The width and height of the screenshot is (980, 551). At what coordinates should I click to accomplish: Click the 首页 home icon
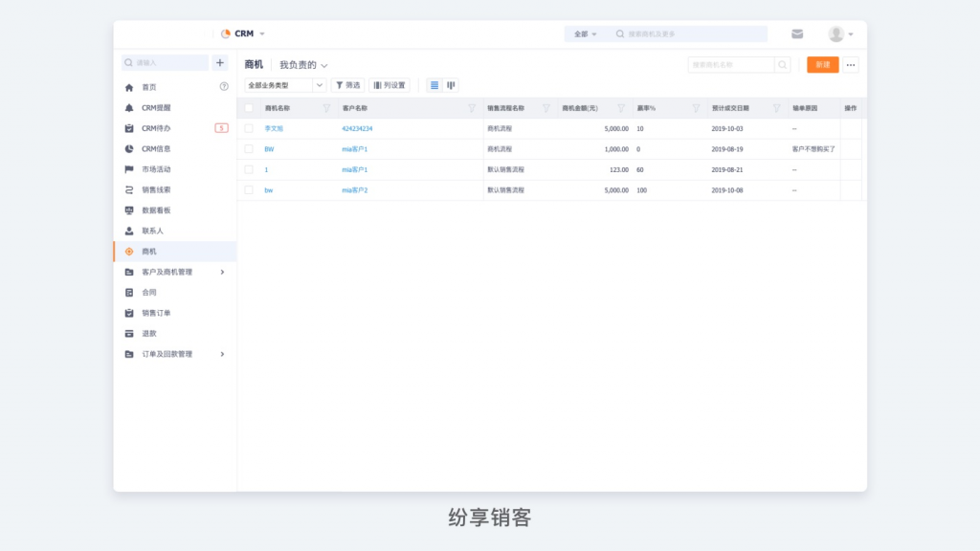(129, 87)
